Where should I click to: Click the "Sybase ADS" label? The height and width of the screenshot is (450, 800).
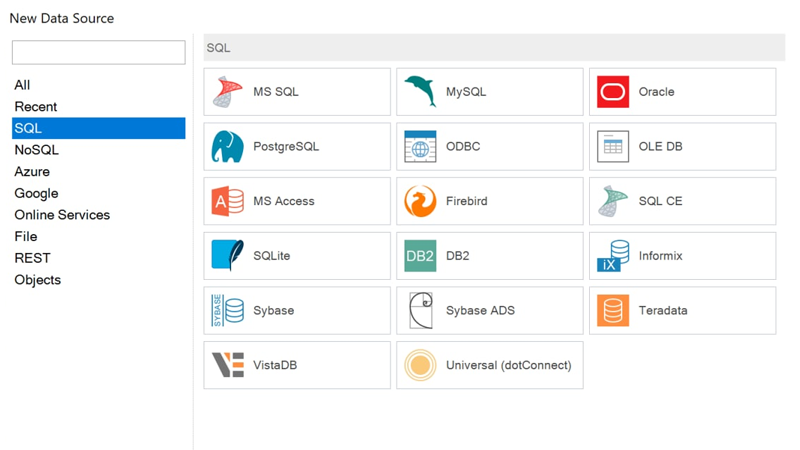[x=480, y=310]
